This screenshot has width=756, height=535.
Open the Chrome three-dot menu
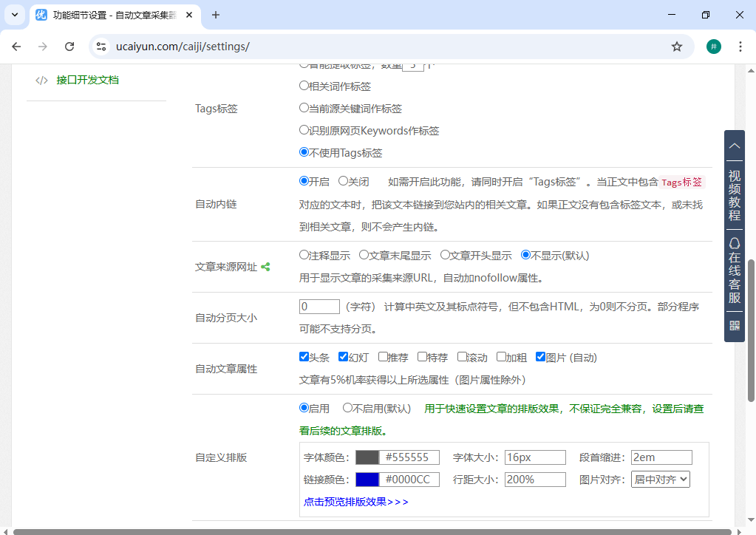coord(740,45)
